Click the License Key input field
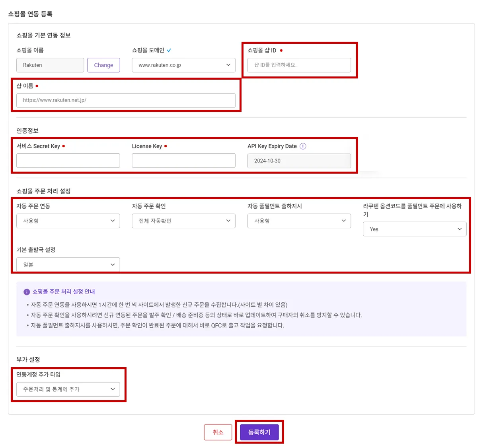The width and height of the screenshot is (491, 448). click(184, 160)
